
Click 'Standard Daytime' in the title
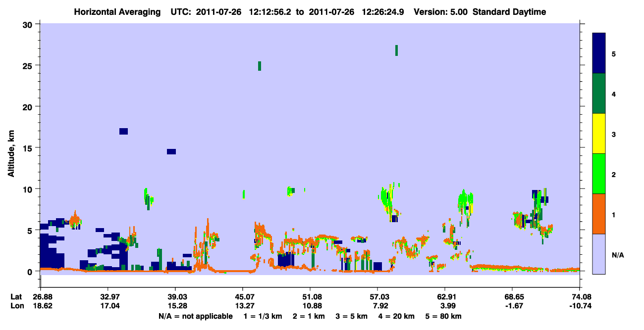509,12
